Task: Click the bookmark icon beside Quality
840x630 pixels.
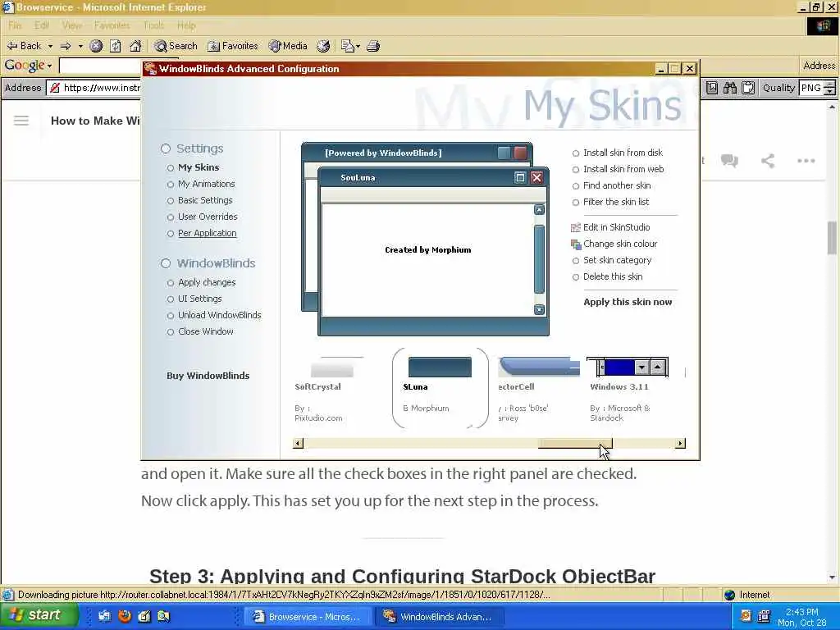Action: tap(711, 88)
